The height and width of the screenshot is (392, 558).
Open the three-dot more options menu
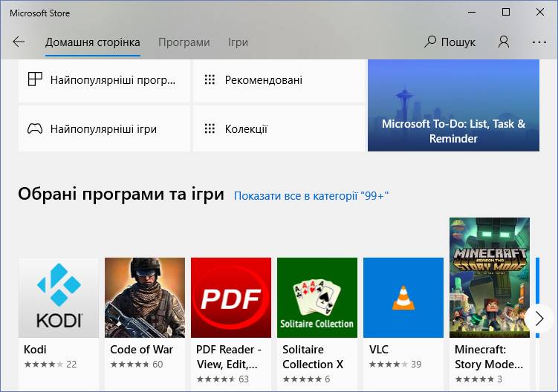(539, 42)
